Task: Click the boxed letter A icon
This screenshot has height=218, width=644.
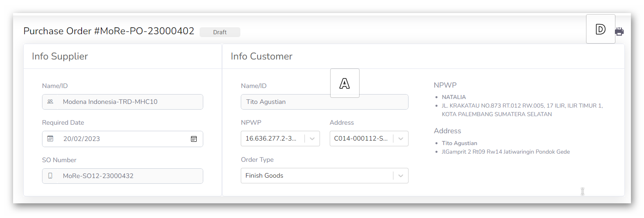Action: point(344,84)
